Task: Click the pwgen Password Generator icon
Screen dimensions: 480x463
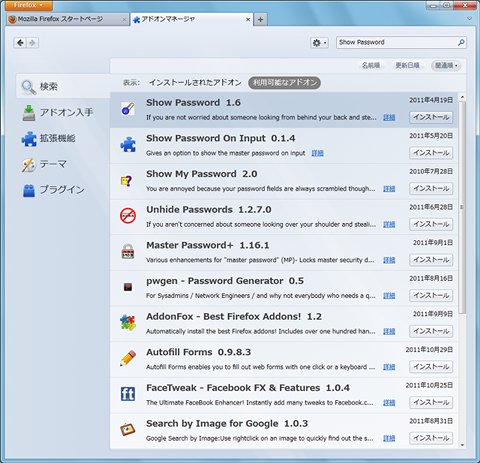Action: pos(128,287)
